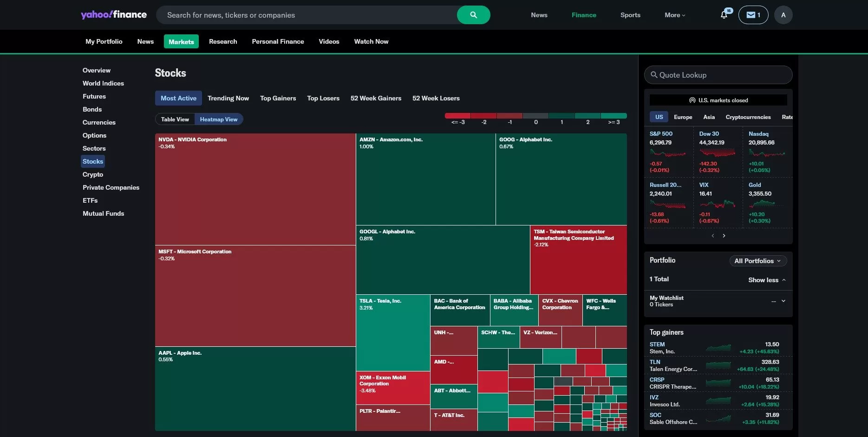Show the Top Losers tab
This screenshot has width=868, height=437.
pyautogui.click(x=323, y=98)
